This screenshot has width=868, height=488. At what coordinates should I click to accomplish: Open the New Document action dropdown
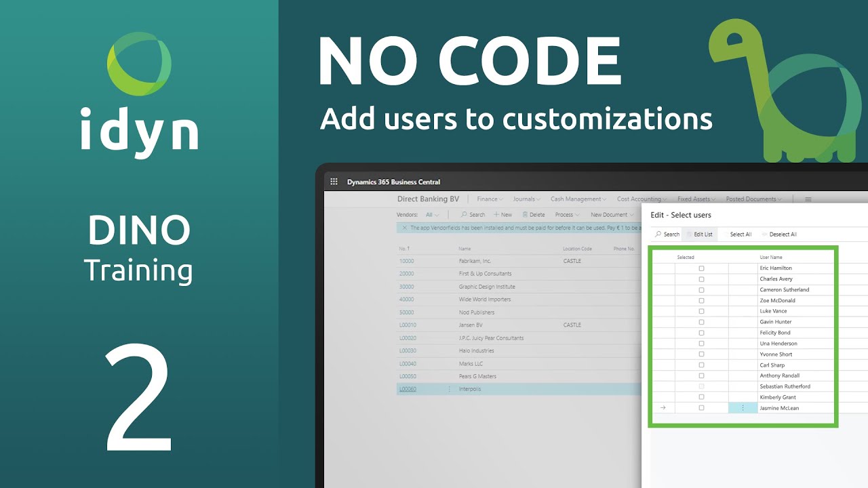tap(612, 215)
